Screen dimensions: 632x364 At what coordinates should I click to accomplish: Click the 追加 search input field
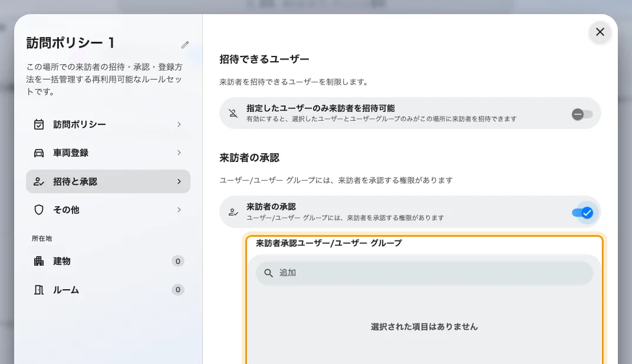424,273
